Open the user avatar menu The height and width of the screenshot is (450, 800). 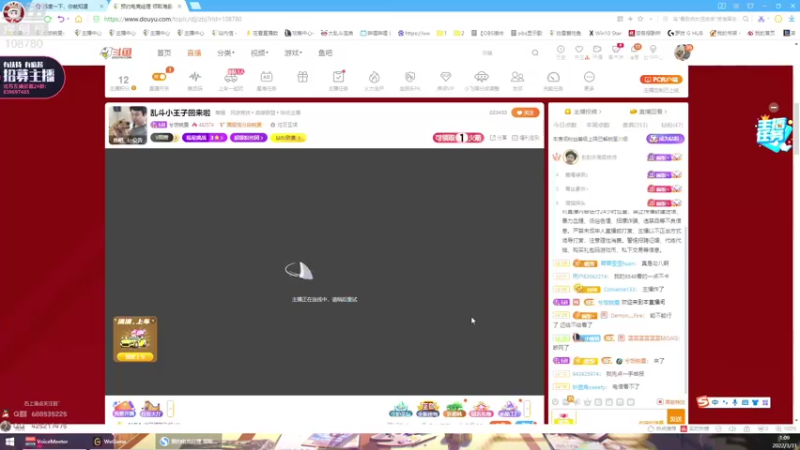click(682, 52)
